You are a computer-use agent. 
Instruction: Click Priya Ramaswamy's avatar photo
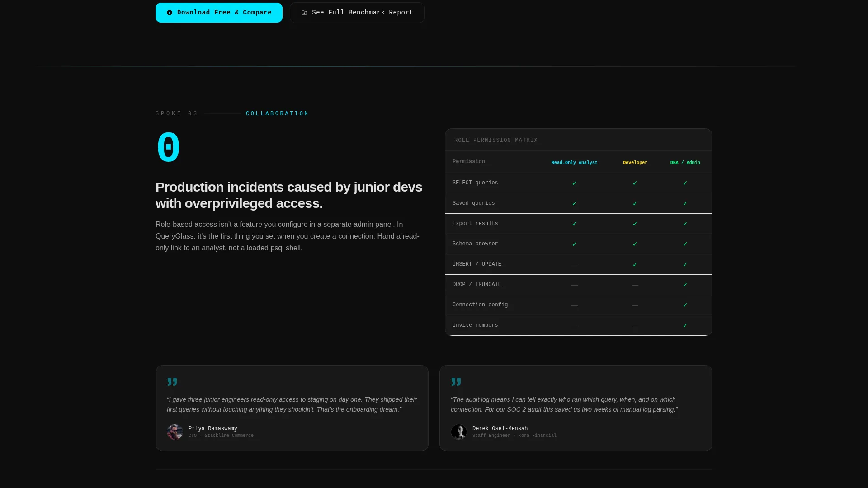[175, 432]
